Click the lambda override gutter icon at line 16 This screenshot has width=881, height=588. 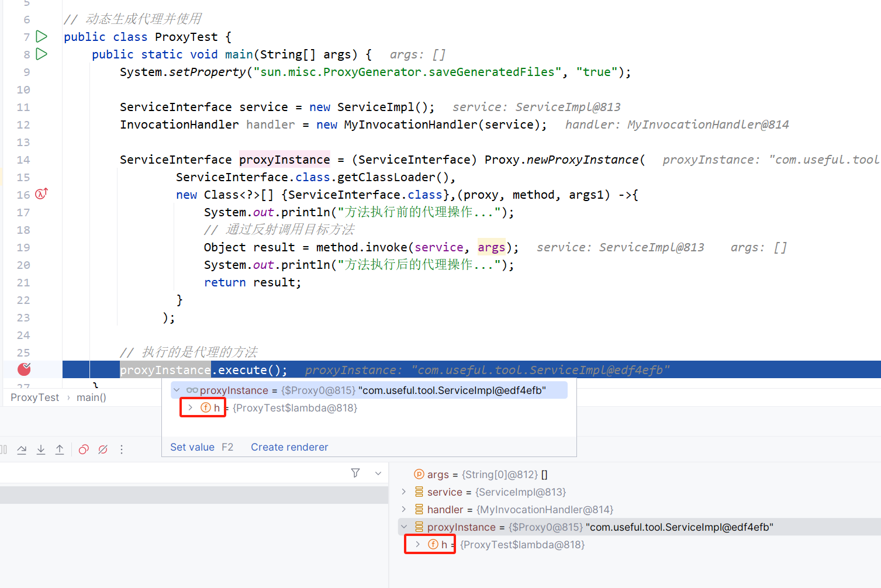(x=42, y=193)
